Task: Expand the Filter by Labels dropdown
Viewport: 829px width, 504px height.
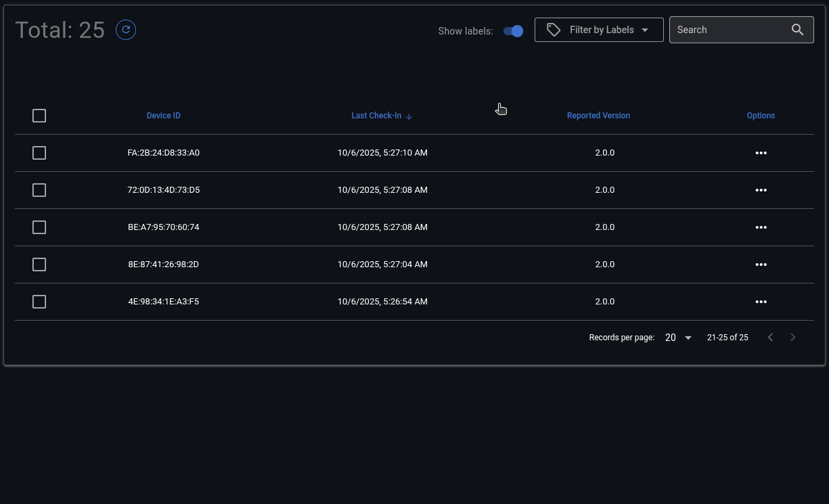Action: 599,30
